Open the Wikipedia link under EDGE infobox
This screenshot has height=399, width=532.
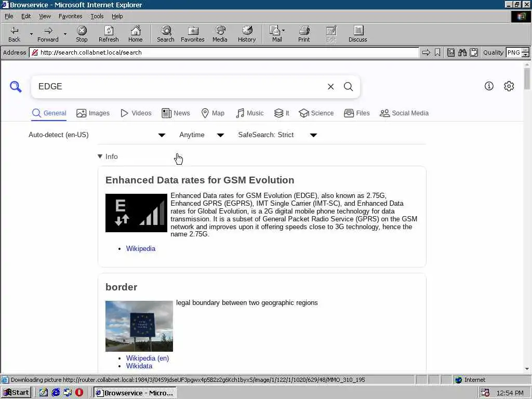(x=140, y=248)
